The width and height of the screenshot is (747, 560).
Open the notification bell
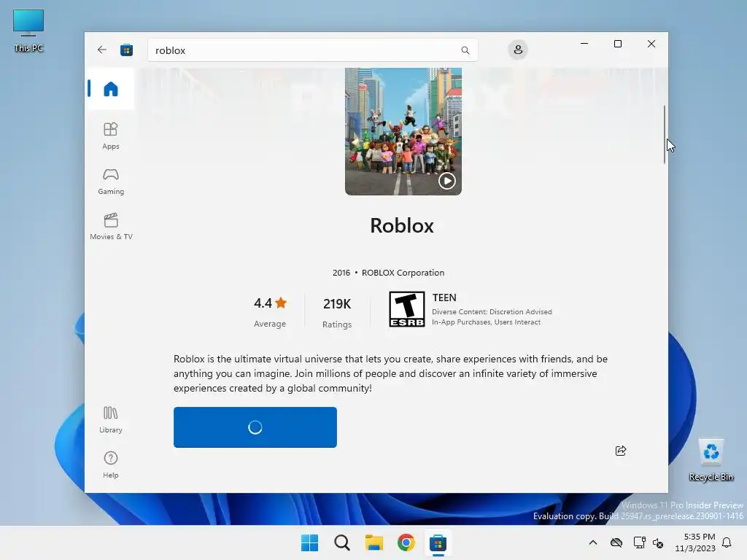(727, 542)
